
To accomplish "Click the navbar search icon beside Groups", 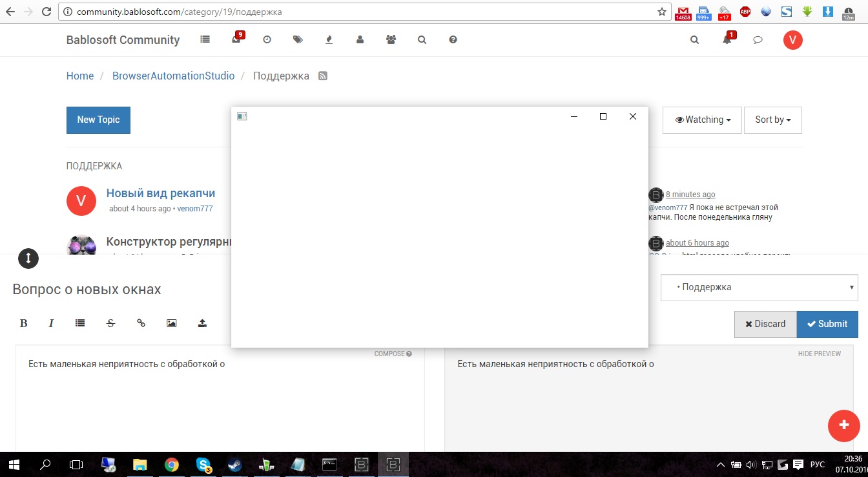I will [x=422, y=39].
